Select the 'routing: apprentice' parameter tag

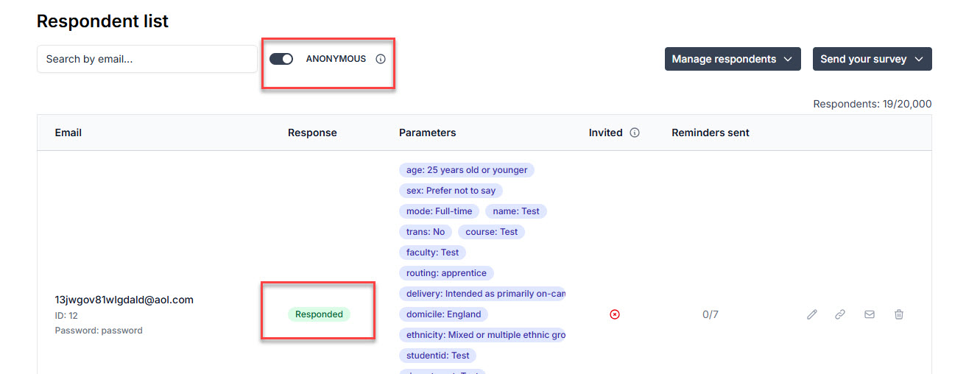click(x=446, y=273)
